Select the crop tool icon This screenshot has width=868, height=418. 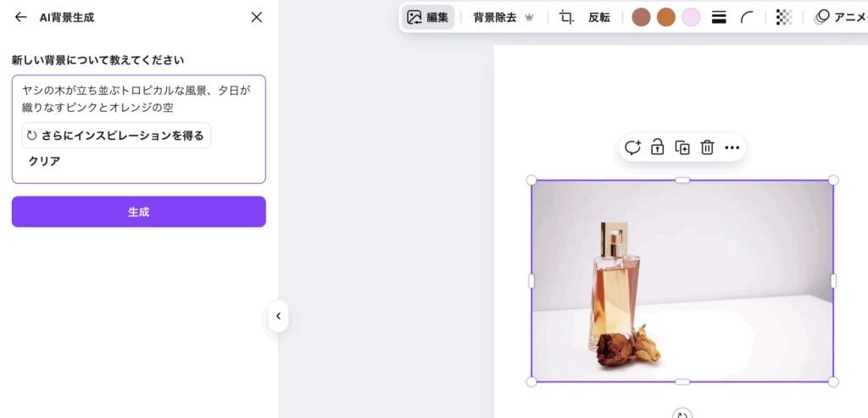[567, 17]
